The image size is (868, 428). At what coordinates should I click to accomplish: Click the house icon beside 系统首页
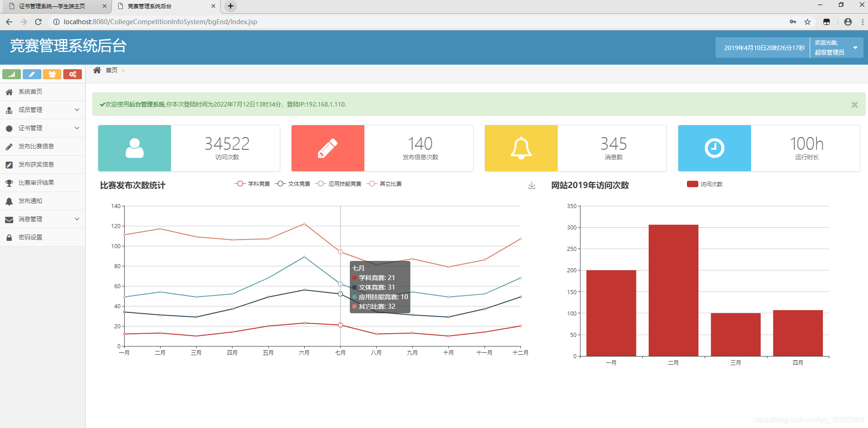coord(9,92)
